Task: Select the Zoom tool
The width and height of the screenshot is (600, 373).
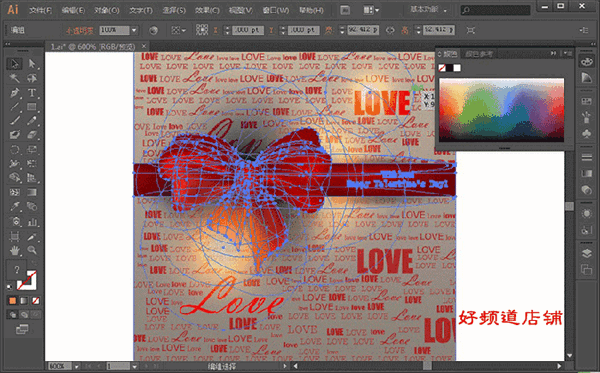Action: click(32, 251)
